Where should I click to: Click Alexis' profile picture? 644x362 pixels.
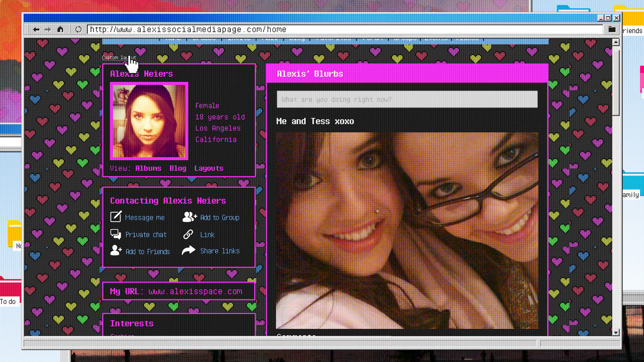coord(149,121)
